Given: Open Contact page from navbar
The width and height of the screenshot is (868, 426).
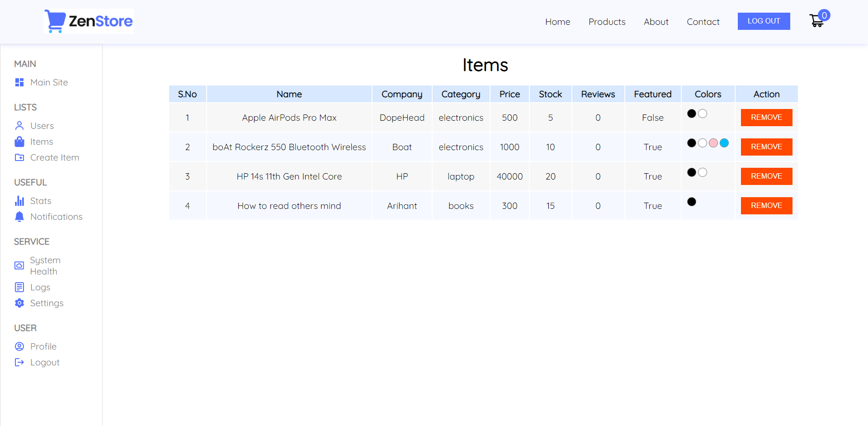Looking at the screenshot, I should coord(703,22).
